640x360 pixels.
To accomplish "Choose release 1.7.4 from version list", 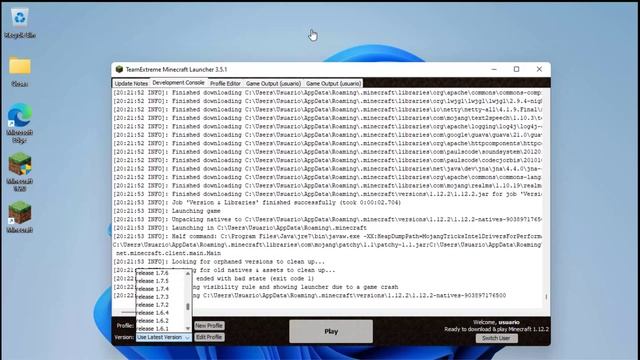I will coord(160,289).
